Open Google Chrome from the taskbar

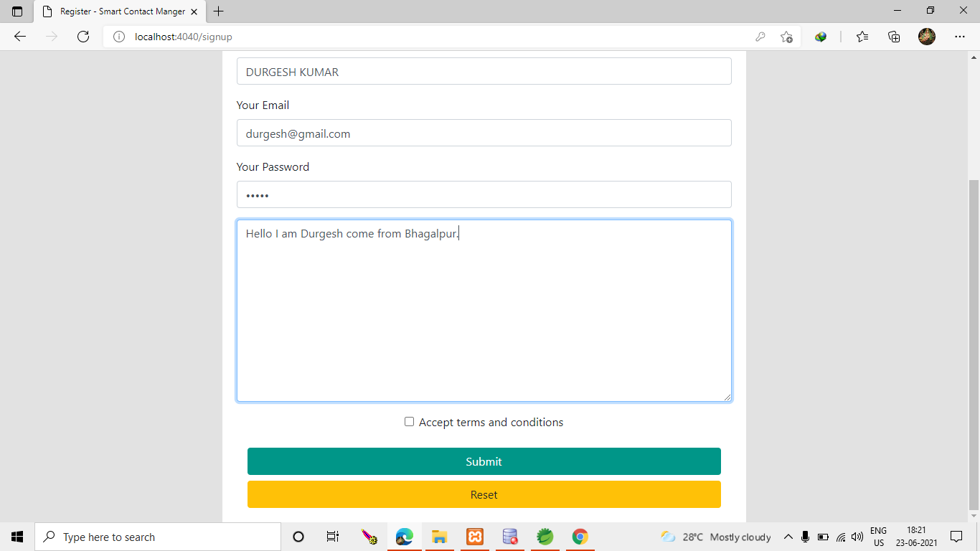point(580,536)
